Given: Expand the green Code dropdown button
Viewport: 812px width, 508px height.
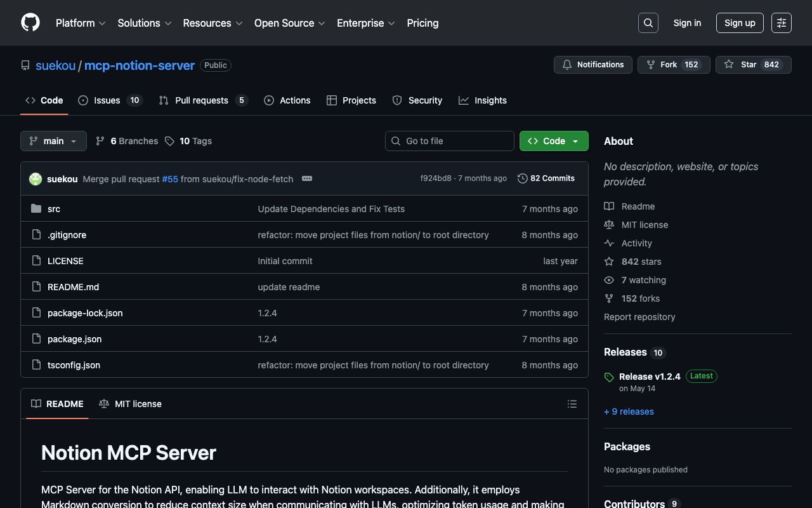Looking at the screenshot, I should pos(554,141).
